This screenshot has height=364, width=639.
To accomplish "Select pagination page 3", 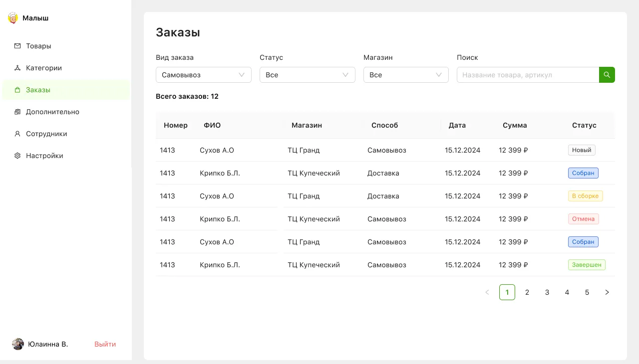I will (x=547, y=292).
